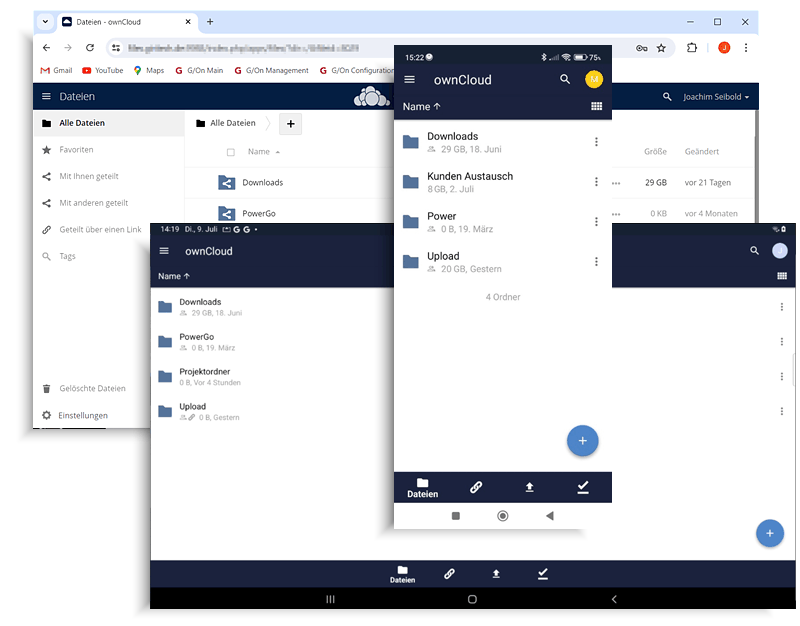Screen dimensions: 800x626
Task: Toggle grid view in tablet app
Action: (x=782, y=276)
